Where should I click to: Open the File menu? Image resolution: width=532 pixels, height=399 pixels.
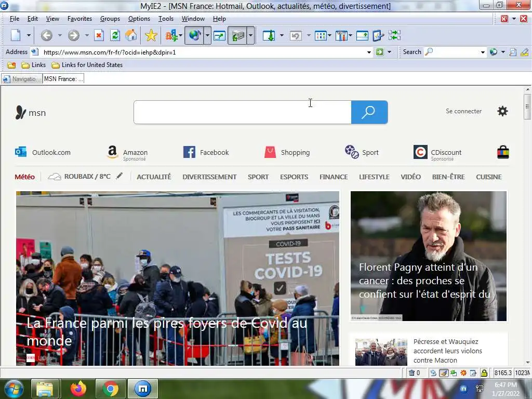tap(14, 19)
